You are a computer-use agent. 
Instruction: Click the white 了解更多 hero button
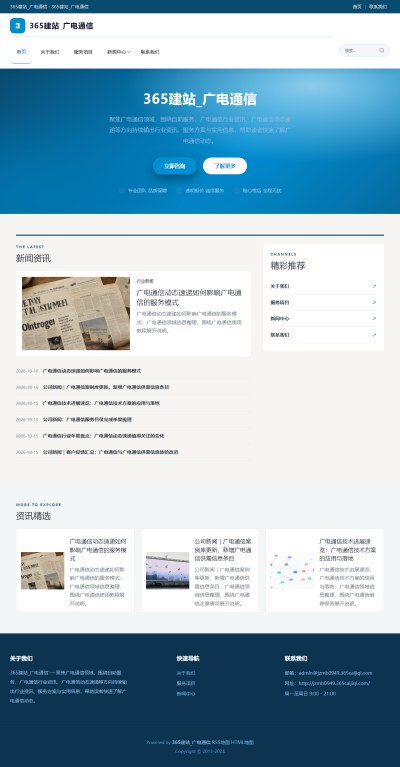click(x=225, y=166)
